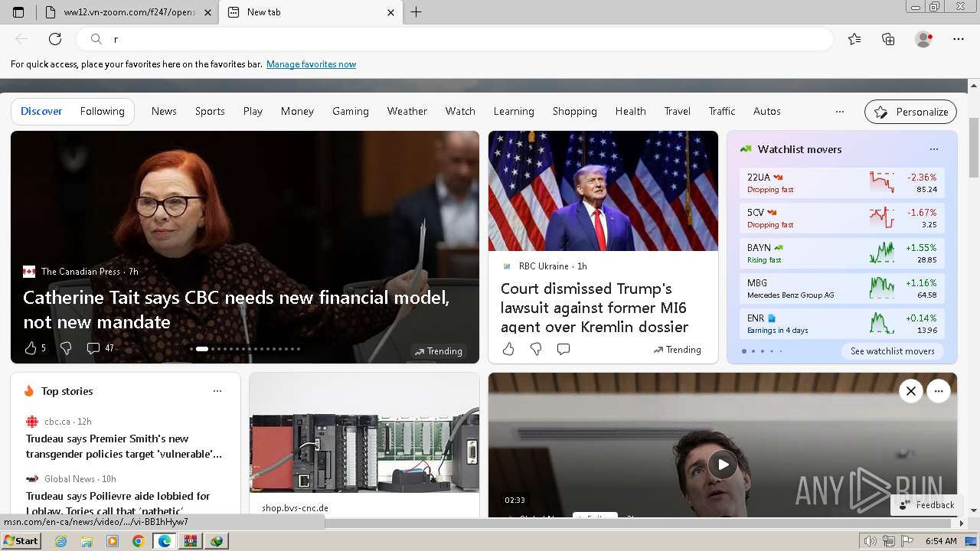Screen dimensions: 980x551
Task: Open the News category
Action: click(x=164, y=112)
